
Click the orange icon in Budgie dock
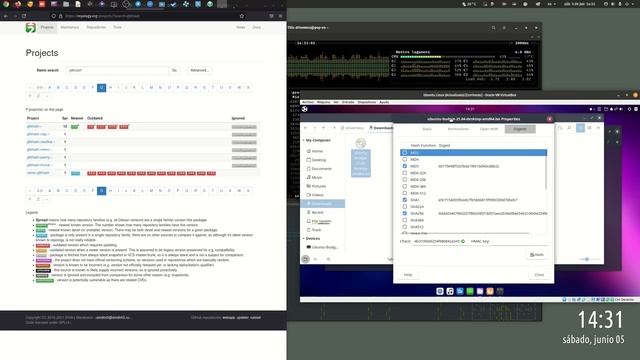pyautogui.click(x=490, y=291)
